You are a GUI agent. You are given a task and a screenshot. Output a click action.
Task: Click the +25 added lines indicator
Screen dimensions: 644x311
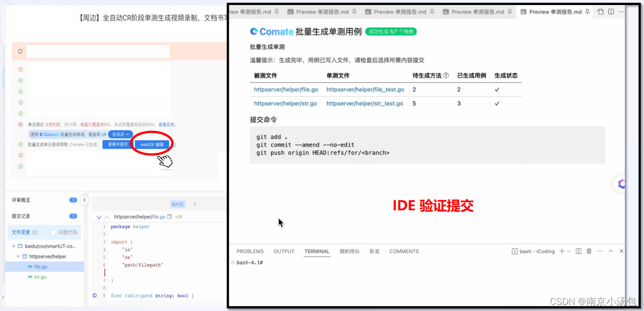[x=178, y=217]
